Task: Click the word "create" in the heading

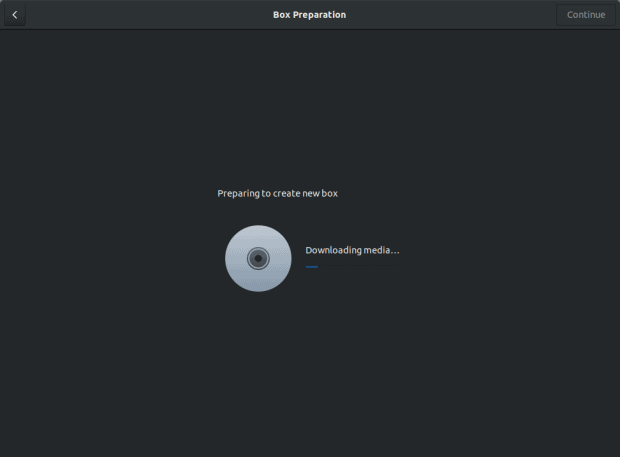Action: click(x=288, y=193)
